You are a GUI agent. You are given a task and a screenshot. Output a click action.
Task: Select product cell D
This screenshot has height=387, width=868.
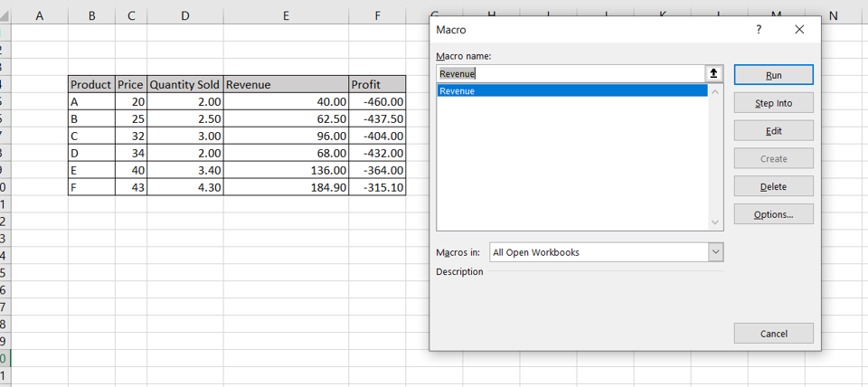coord(92,154)
